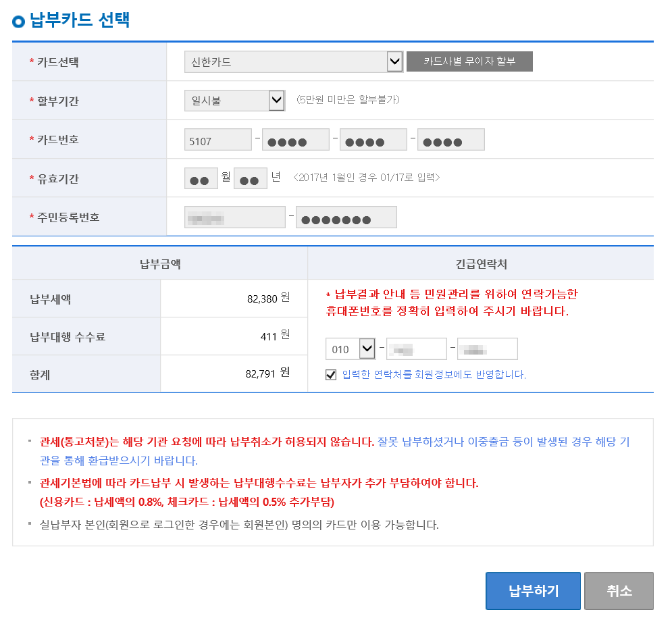The width and height of the screenshot is (672, 622).
Task: Click the 카드선택 field label
Action: [x=58, y=61]
